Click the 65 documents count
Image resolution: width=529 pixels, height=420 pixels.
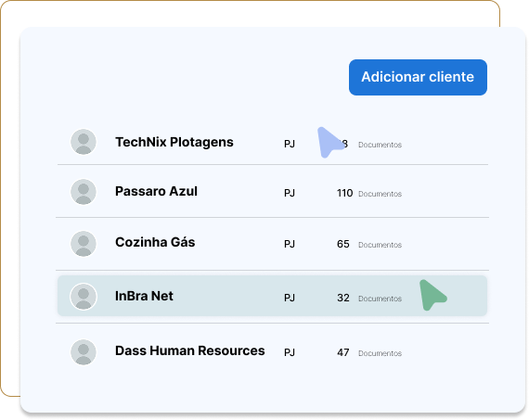343,244
